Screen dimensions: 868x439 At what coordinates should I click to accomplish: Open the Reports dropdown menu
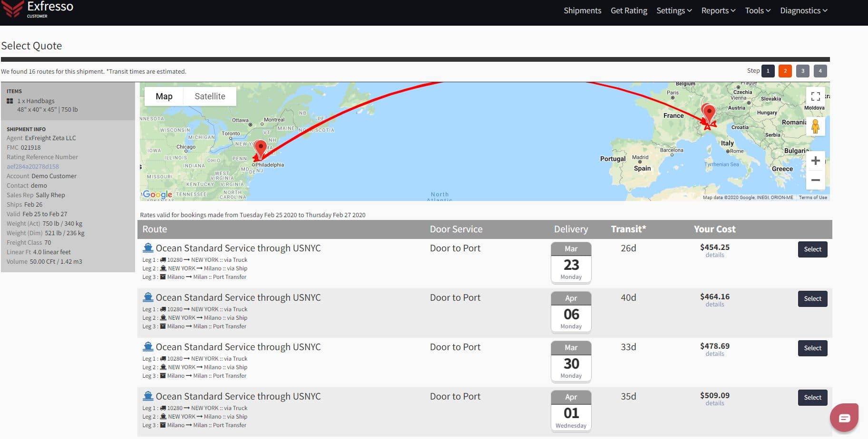tap(718, 10)
